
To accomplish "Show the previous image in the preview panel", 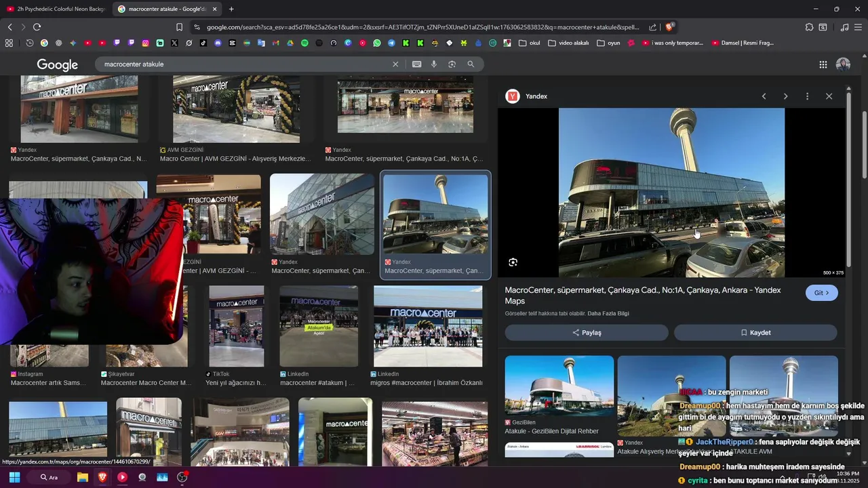I will click(x=764, y=96).
